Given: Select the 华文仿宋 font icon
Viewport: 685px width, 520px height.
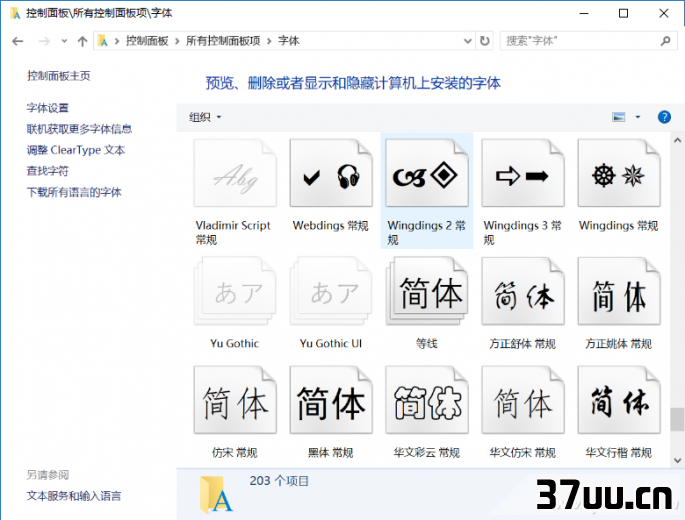Looking at the screenshot, I should pyautogui.click(x=523, y=400).
